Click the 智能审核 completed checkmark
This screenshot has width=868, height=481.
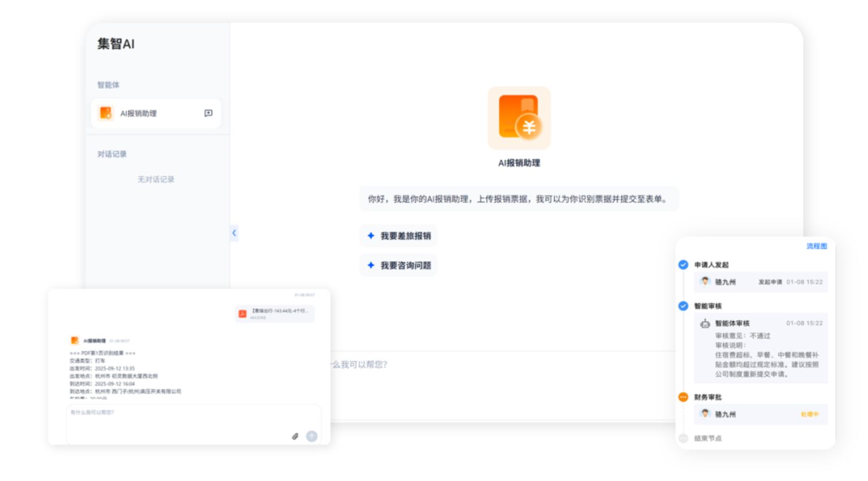(684, 306)
